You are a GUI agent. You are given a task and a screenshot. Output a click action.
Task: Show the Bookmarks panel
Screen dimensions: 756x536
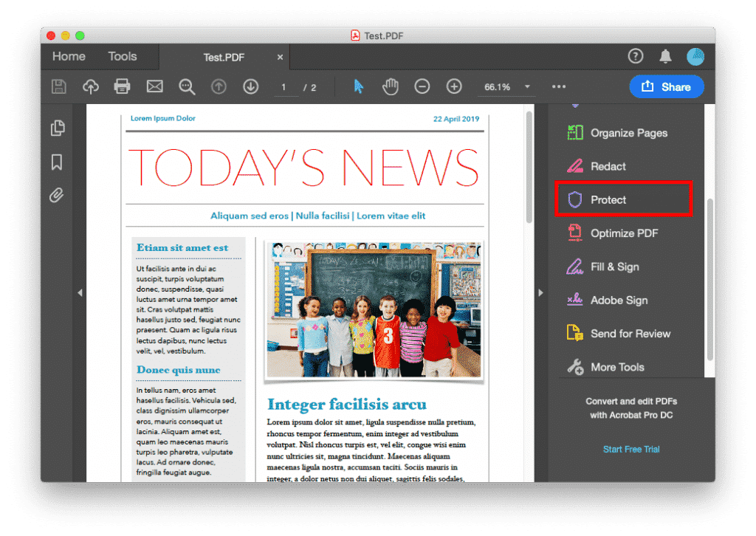pyautogui.click(x=57, y=162)
